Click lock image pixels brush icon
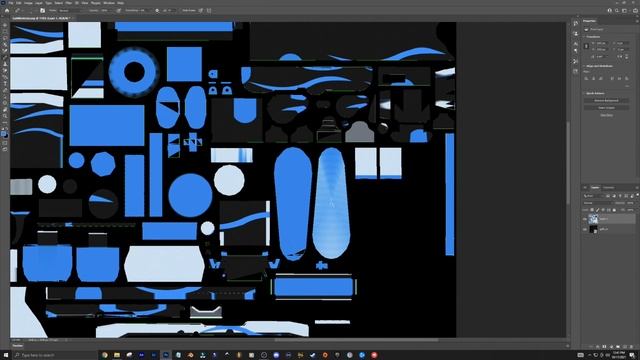The width and height of the screenshot is (640, 360). pyautogui.click(x=598, y=210)
